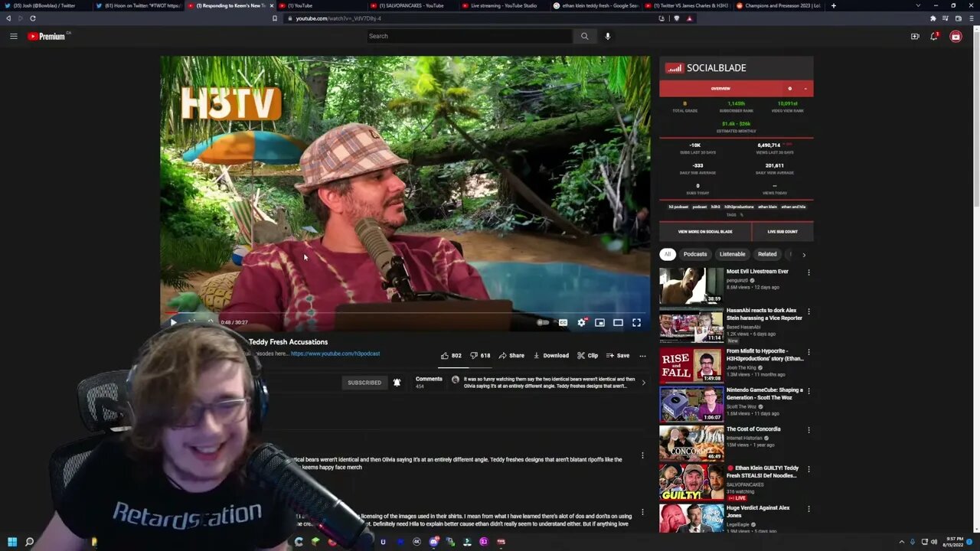The height and width of the screenshot is (551, 980).
Task: Click the search magnifier button
Action: (x=584, y=36)
